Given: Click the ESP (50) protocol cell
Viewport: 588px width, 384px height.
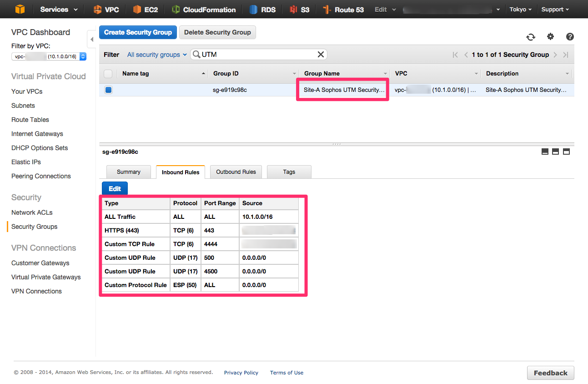Looking at the screenshot, I should point(185,285).
